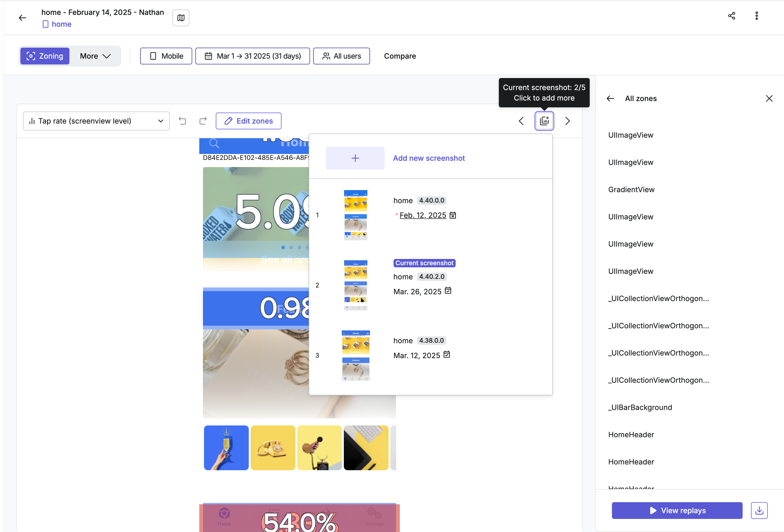
Task: Click the black handset phone tile
Action: tap(319, 448)
